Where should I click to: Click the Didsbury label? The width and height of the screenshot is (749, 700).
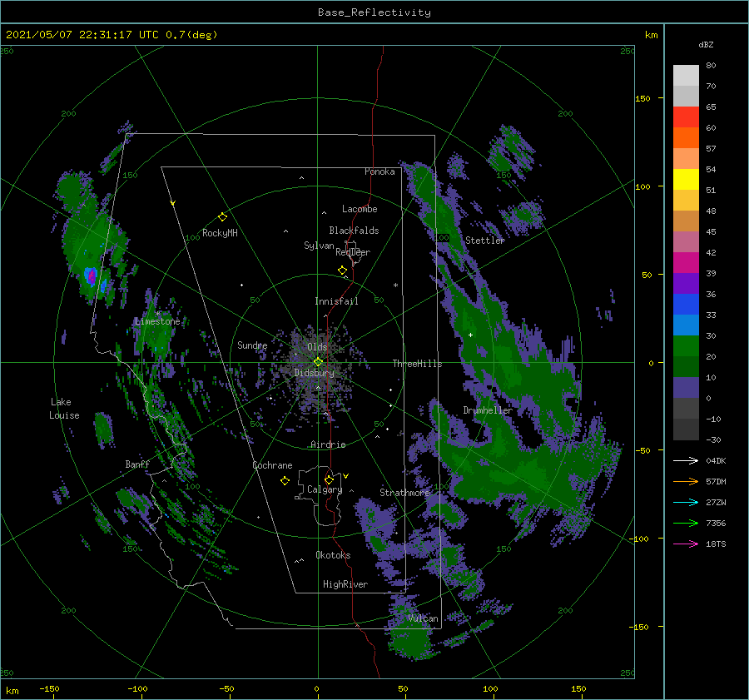click(314, 373)
